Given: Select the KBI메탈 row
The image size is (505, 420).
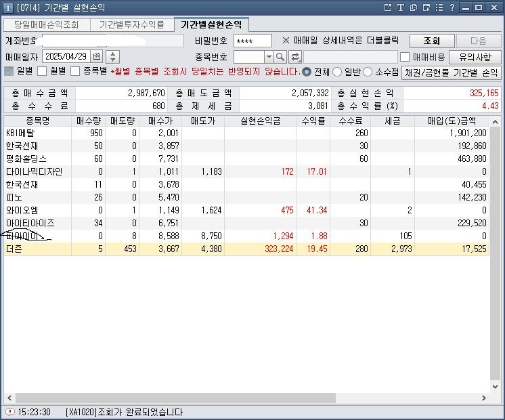Looking at the screenshot, I should [246, 133].
